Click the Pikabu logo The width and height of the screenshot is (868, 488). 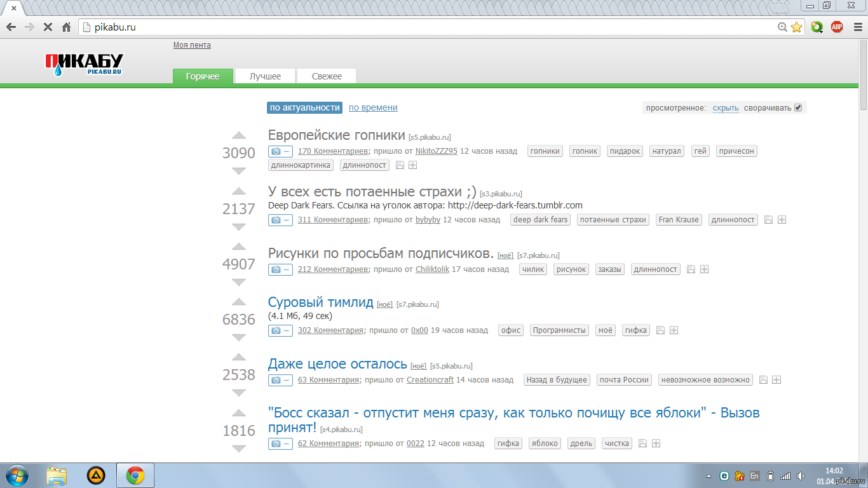tap(85, 64)
